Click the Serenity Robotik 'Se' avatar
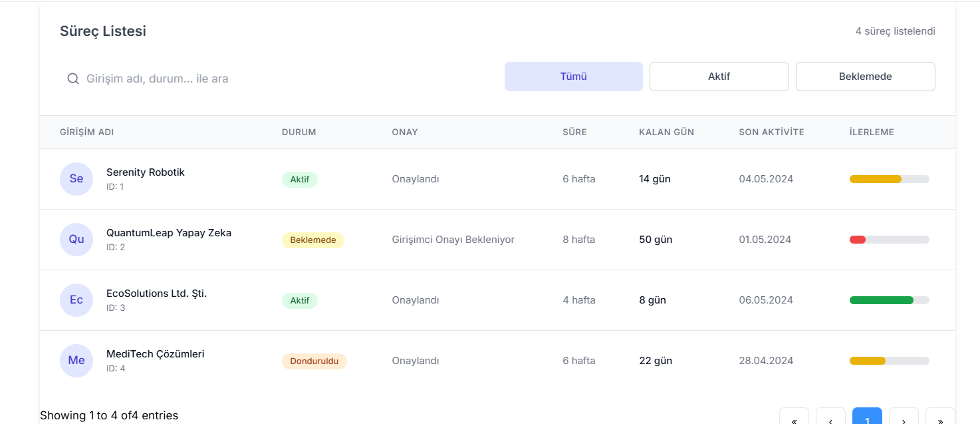 pos(76,179)
